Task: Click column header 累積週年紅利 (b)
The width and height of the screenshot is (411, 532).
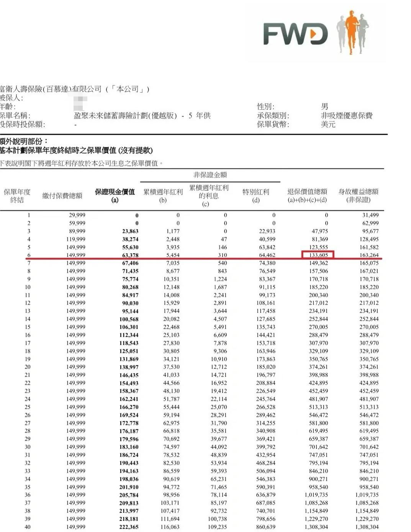Action: click(x=163, y=195)
